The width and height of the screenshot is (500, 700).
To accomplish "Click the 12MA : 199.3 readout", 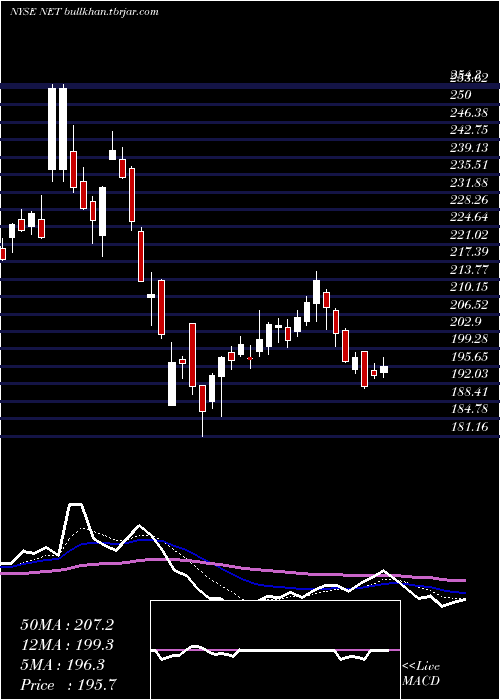I will [67, 645].
